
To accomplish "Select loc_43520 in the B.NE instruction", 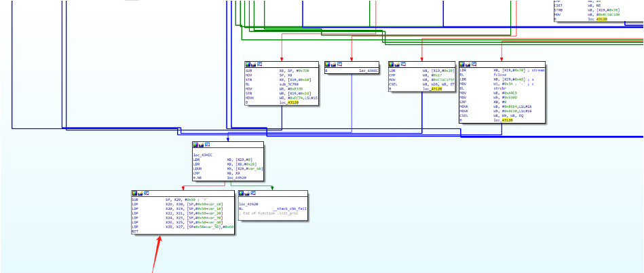I will pyautogui.click(x=237, y=178).
